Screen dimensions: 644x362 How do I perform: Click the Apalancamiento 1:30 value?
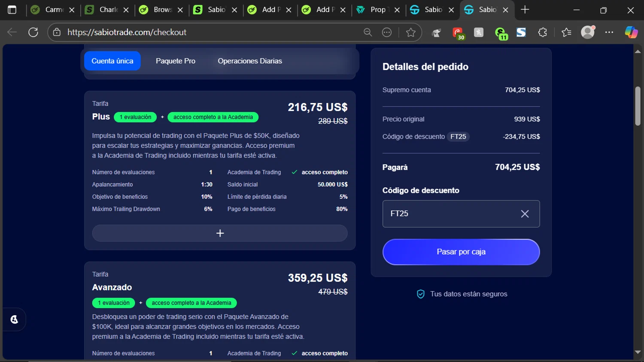click(x=207, y=185)
